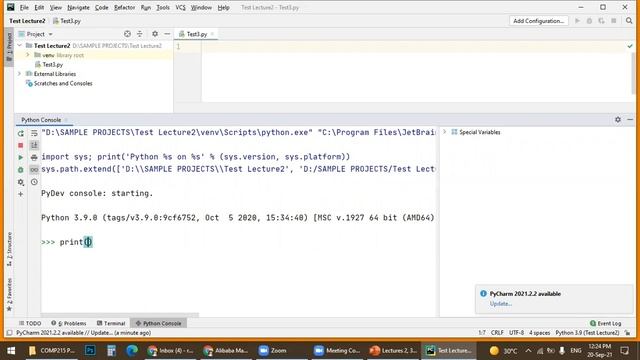Click the print console output icon

34,157
